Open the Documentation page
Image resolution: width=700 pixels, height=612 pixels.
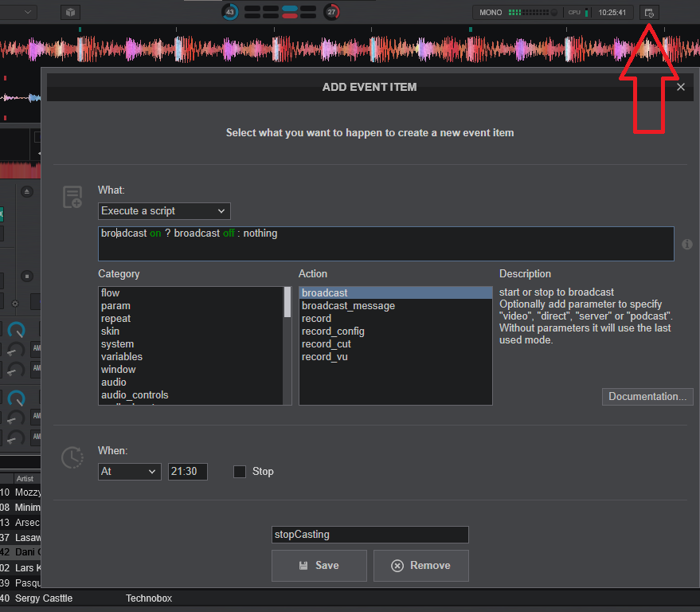coord(647,397)
